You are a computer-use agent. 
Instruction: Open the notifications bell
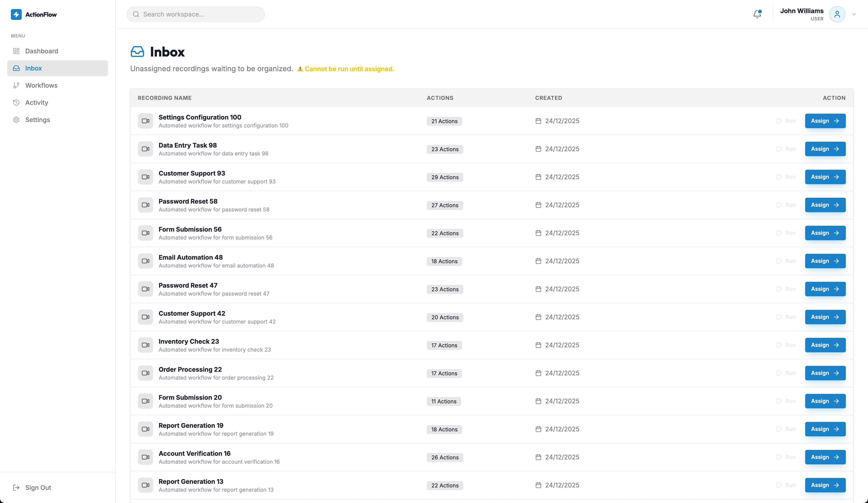pyautogui.click(x=757, y=14)
